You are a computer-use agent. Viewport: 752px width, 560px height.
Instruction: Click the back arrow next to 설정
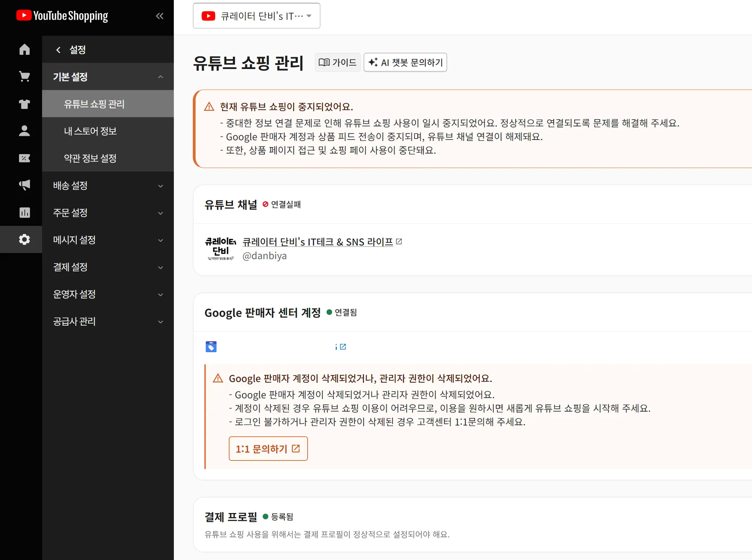59,50
